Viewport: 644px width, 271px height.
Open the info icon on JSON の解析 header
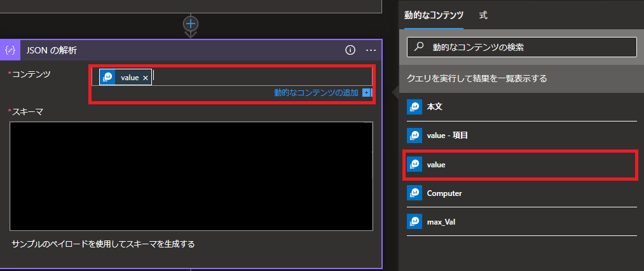point(350,50)
